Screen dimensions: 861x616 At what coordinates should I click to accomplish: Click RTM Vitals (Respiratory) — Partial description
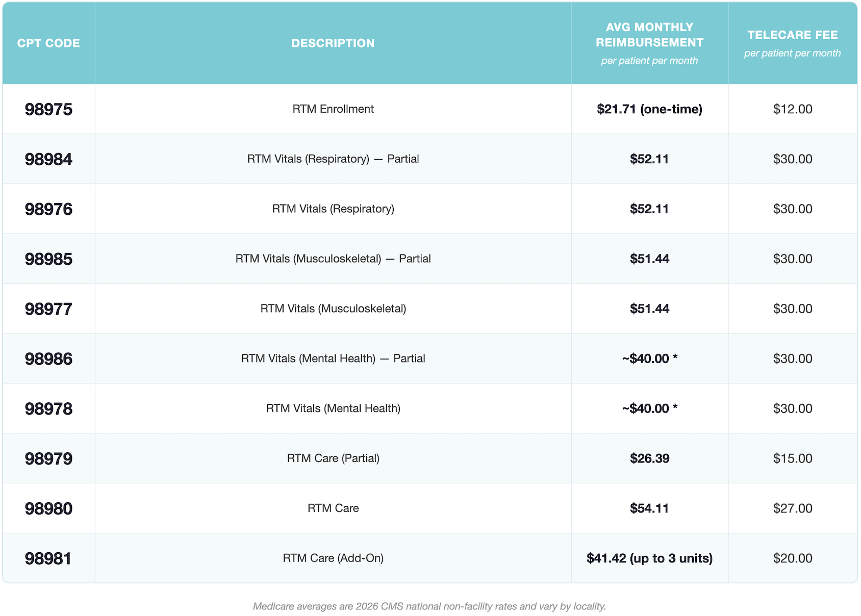click(333, 159)
